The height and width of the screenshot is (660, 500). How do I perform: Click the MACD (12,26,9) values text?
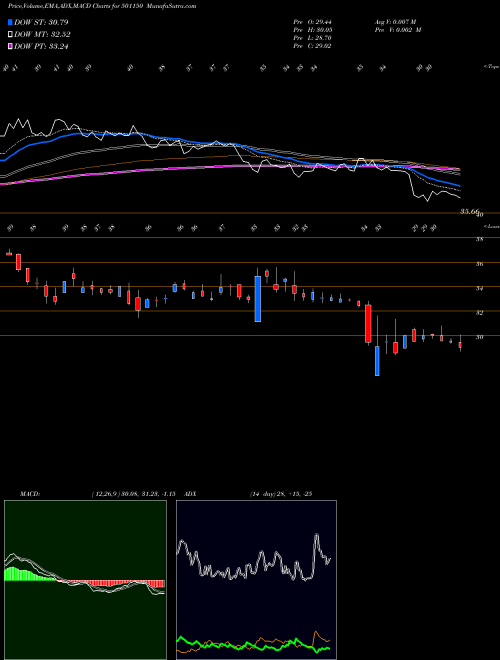tap(133, 494)
